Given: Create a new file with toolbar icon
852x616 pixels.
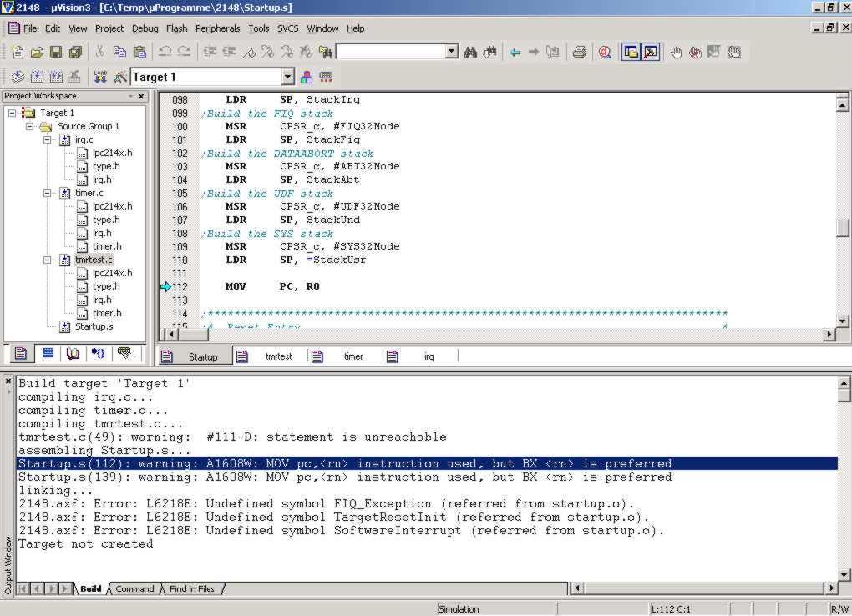Looking at the screenshot, I should click(x=18, y=52).
